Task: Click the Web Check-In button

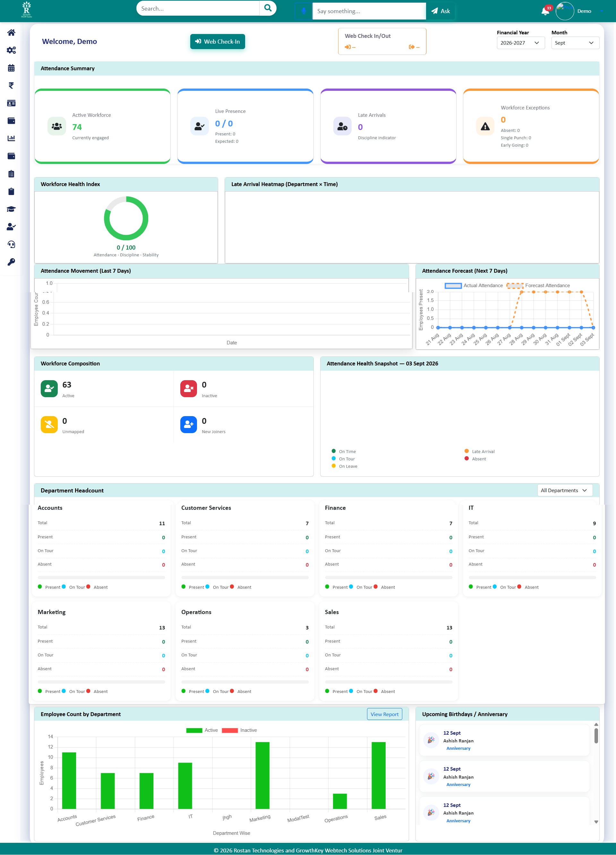Action: click(218, 41)
